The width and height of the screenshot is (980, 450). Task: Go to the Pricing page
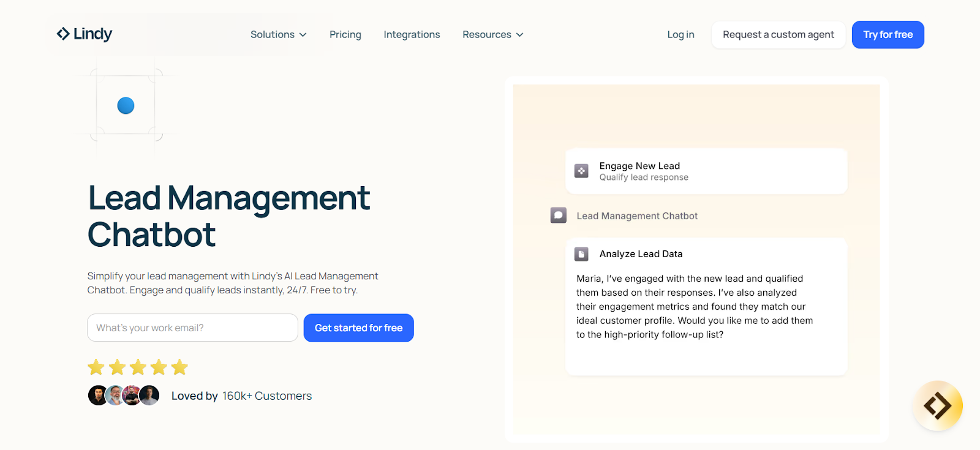coord(345,34)
